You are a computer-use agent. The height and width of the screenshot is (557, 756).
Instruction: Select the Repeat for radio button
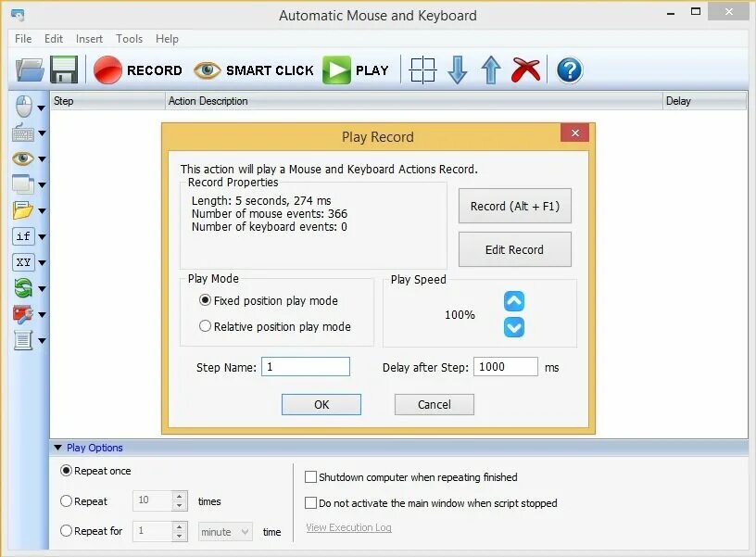coord(66,531)
